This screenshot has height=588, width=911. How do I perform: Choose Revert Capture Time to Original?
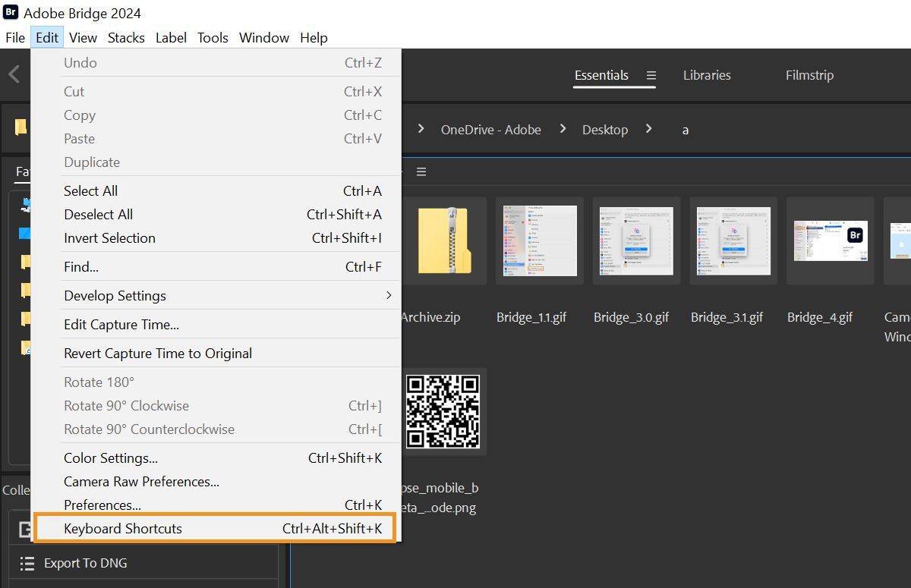pos(216,353)
